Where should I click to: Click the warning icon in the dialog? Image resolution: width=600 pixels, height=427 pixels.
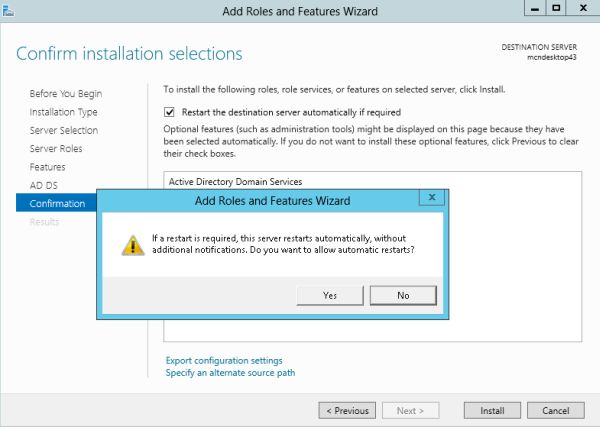(x=131, y=245)
